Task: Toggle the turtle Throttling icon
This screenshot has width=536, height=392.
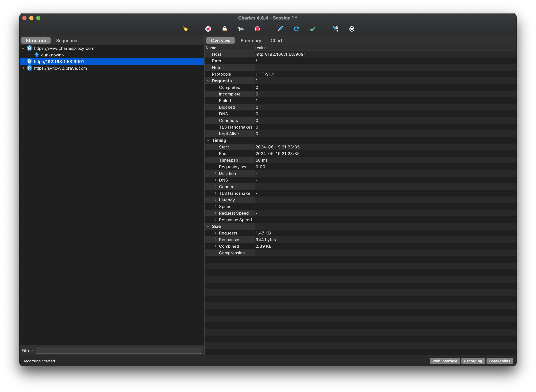Action: [241, 29]
